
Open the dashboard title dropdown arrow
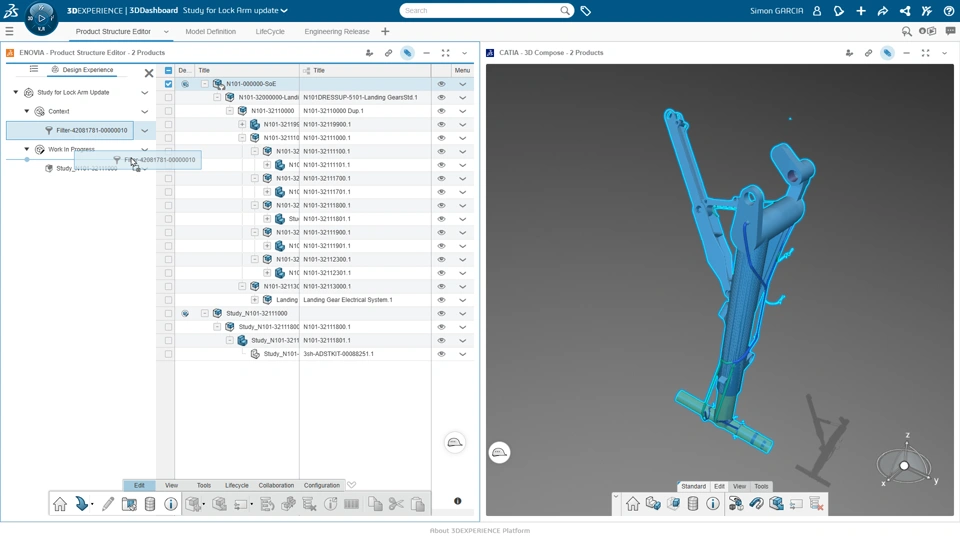click(285, 10)
